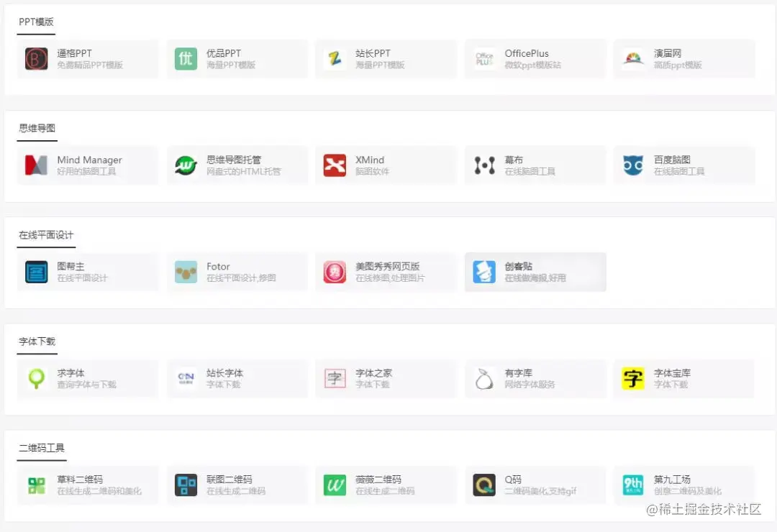Viewport: 777px width, 532px height.
Task: Open the 联图二维码 dark icon
Action: coord(186,485)
